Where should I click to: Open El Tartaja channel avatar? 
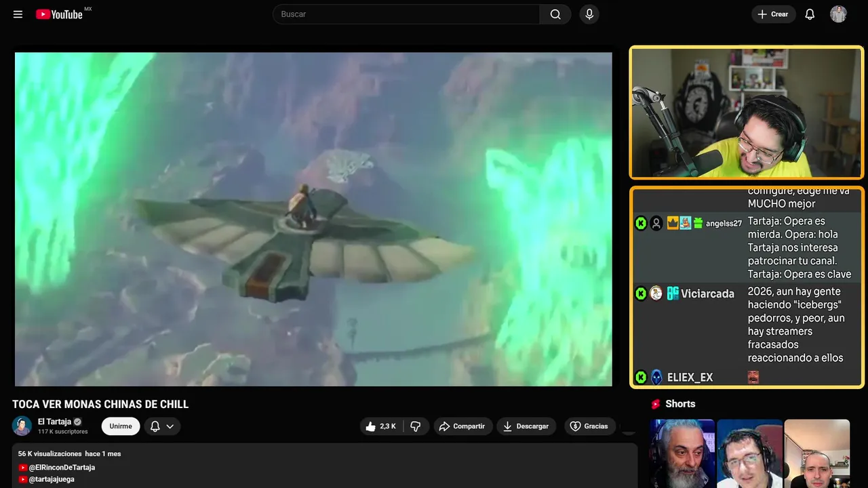22,426
